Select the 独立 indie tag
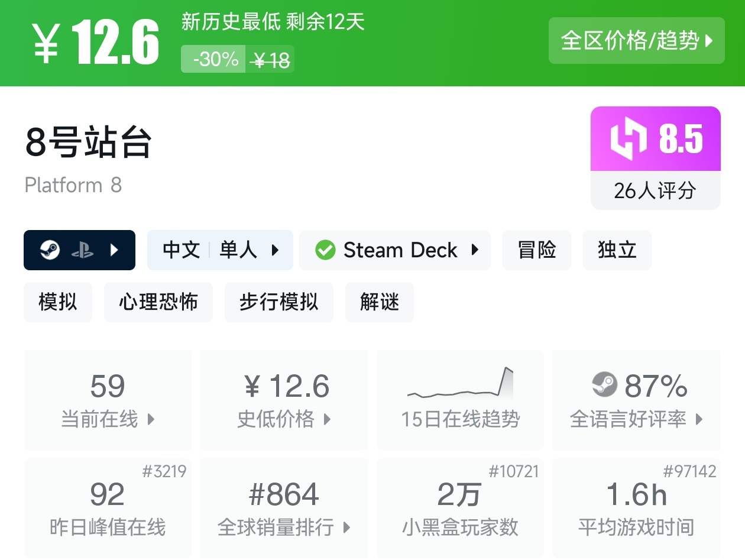The height and width of the screenshot is (560, 745). pyautogui.click(x=617, y=250)
